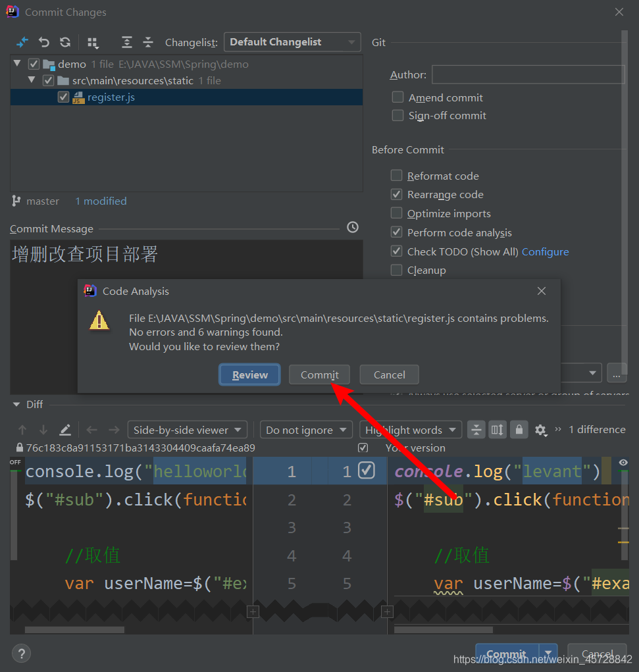Toggle the line 1 change inclusion checkbox in diff
The height and width of the screenshot is (672, 639).
(x=367, y=470)
